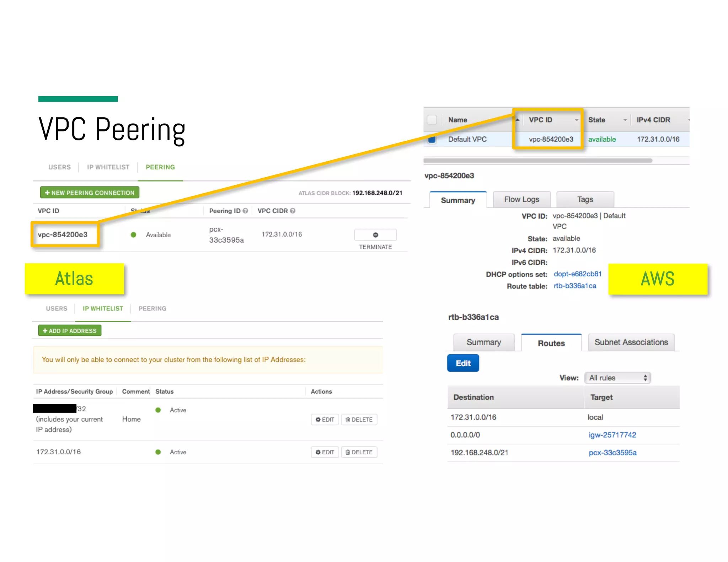The image size is (728, 562).
Task: Click the gear Edit button for Home IP
Action: tap(325, 419)
